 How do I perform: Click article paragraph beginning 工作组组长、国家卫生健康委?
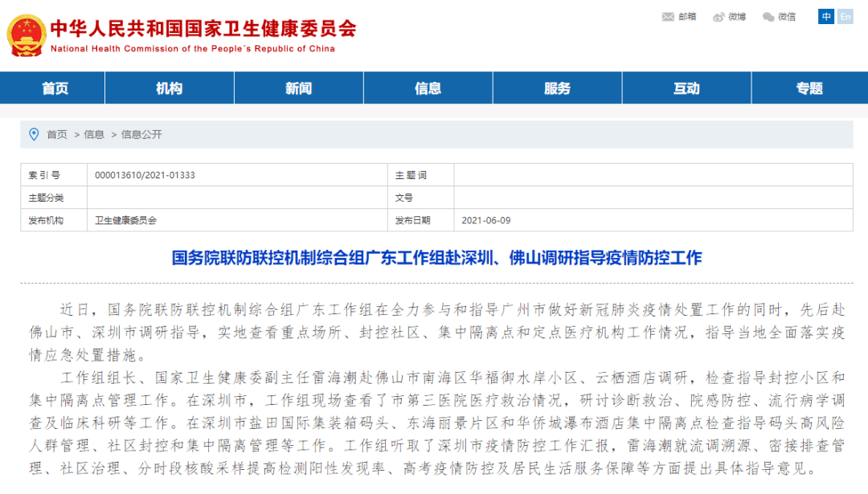(x=436, y=423)
